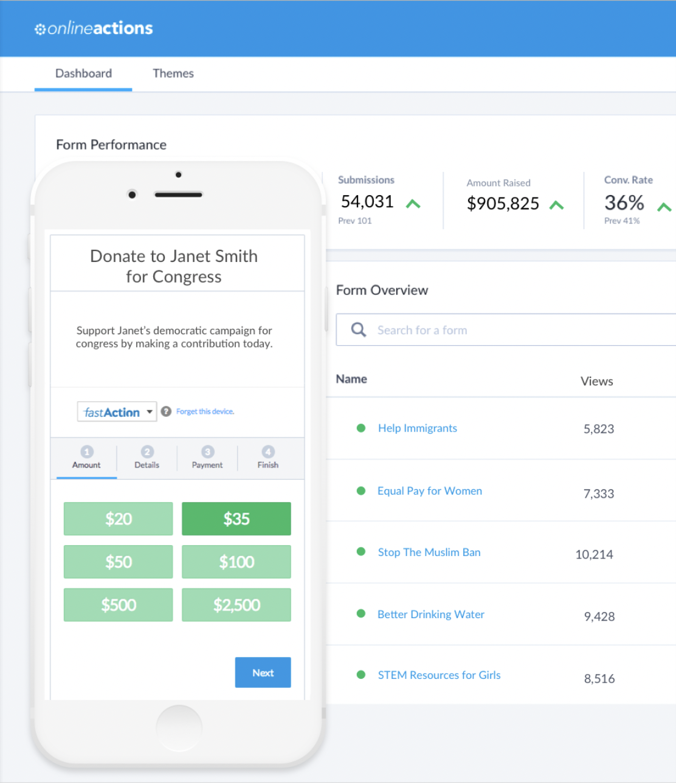Screen dimensions: 676x784
Task: Select the Finish step tab
Action: point(267,458)
